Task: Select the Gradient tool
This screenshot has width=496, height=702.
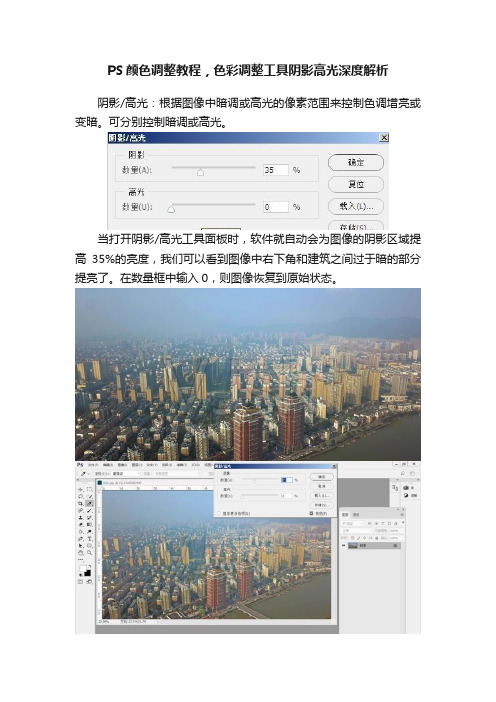Action: click(90, 525)
